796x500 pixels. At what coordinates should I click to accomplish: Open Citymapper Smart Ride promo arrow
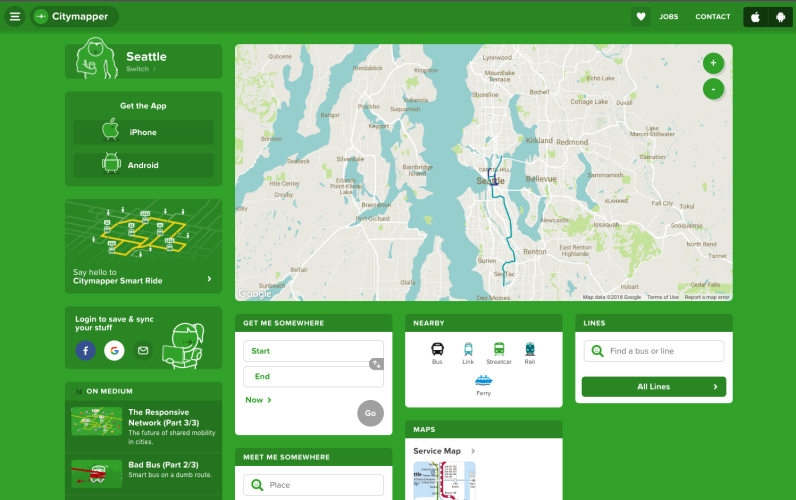[209, 279]
